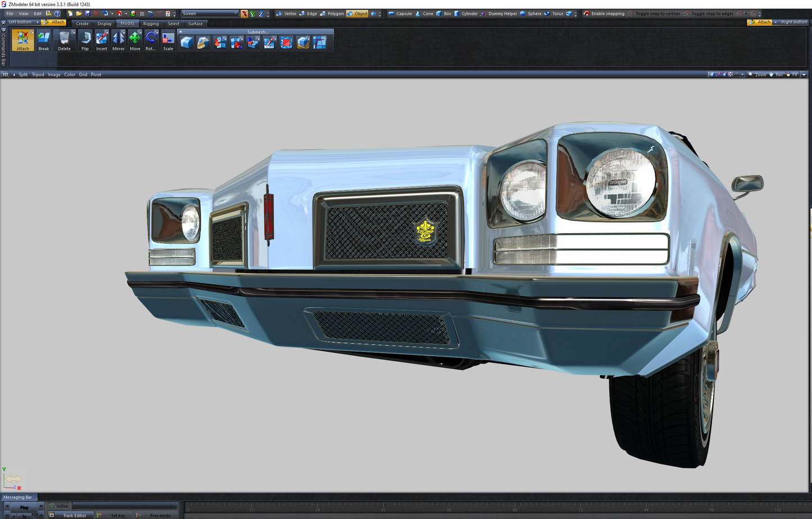Select the Flip tool
812x519 pixels.
pyautogui.click(x=85, y=40)
